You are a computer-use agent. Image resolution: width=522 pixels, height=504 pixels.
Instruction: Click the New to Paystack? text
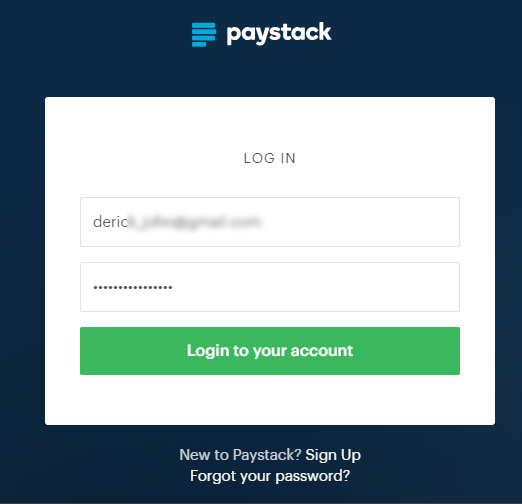240,455
